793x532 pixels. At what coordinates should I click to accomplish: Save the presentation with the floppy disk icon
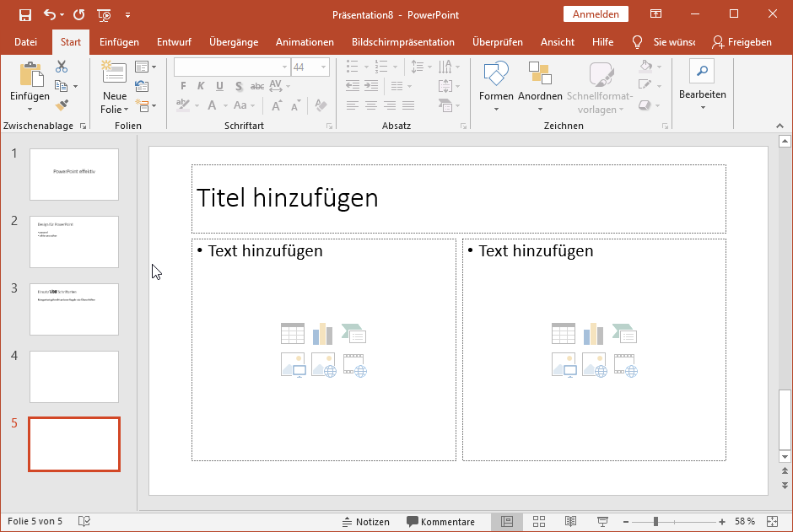24,14
